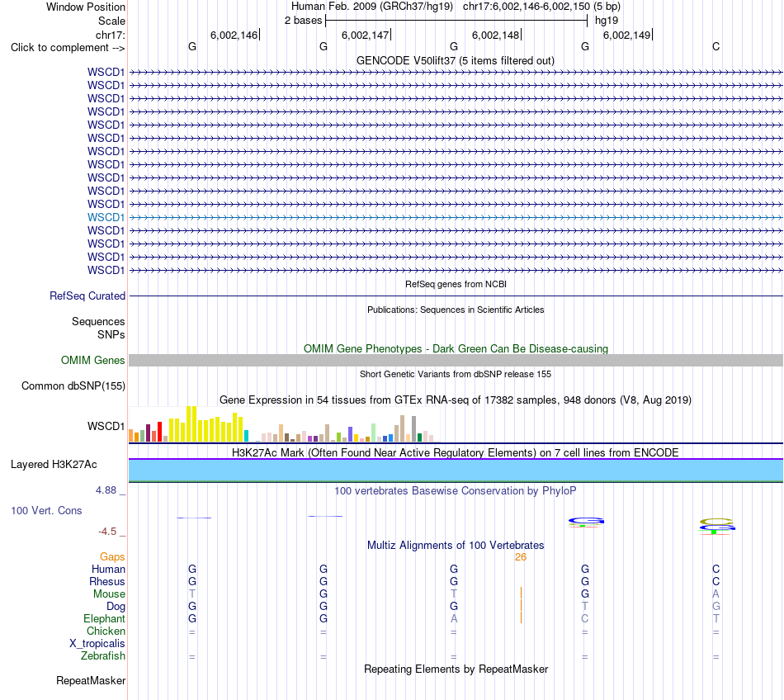Click the 'Common dbSNP(155)' track label

[x=73, y=386]
